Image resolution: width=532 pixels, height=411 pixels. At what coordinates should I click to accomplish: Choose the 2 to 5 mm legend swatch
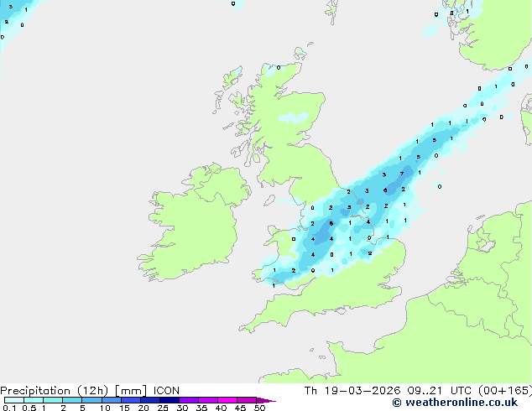click(x=72, y=400)
